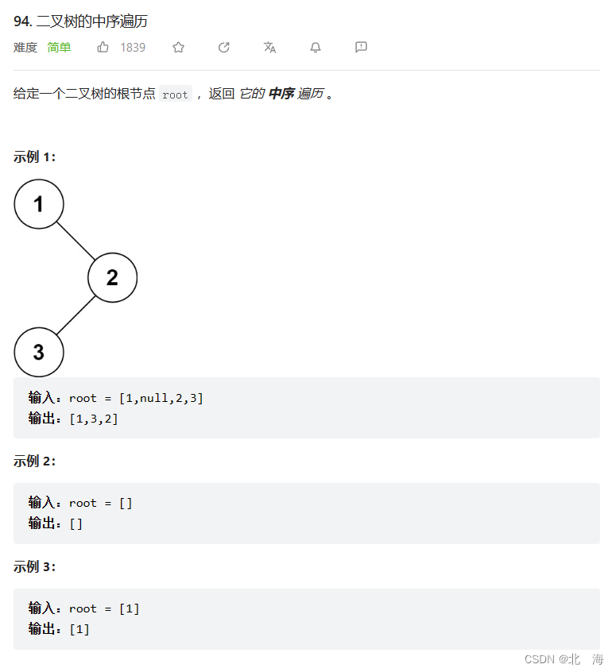The height and width of the screenshot is (672, 616).
Task: Click example 1 output [1,3,2]
Action: [94, 419]
